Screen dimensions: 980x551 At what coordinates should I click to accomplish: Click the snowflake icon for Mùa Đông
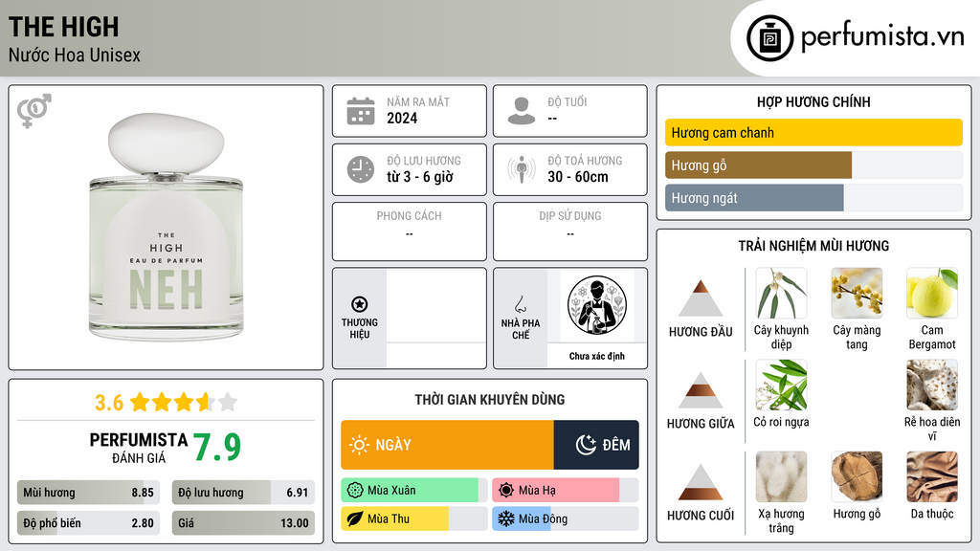[506, 518]
